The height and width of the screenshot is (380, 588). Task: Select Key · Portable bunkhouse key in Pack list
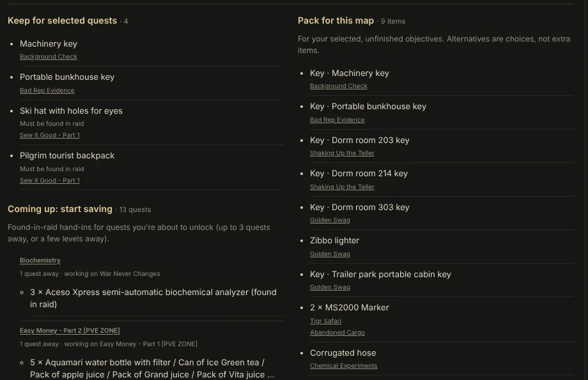click(x=368, y=107)
